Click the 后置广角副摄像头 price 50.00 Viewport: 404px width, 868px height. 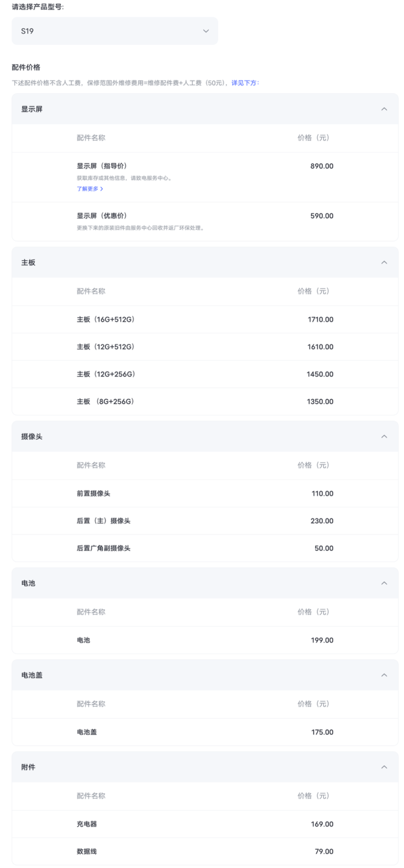324,548
